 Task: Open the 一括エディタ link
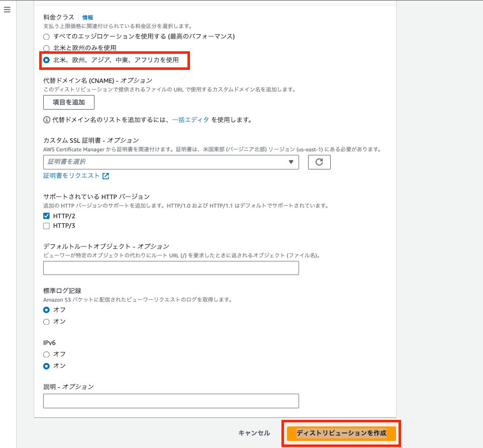(190, 120)
